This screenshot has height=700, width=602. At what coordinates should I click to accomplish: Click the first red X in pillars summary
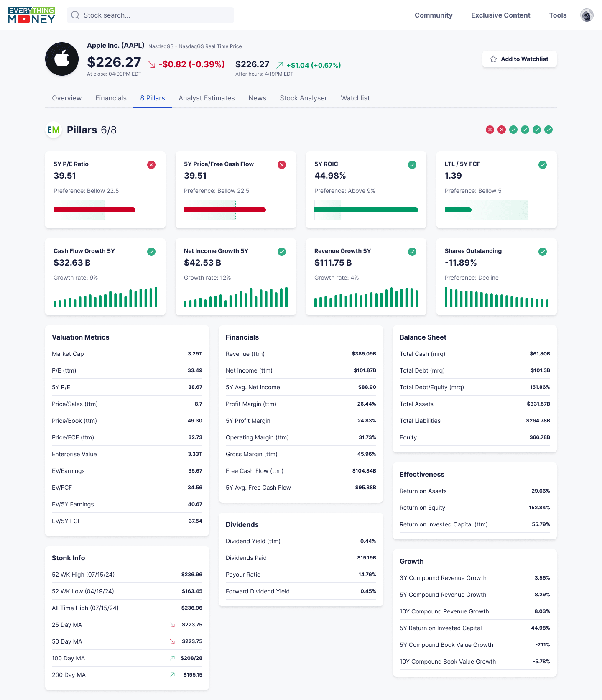click(490, 130)
